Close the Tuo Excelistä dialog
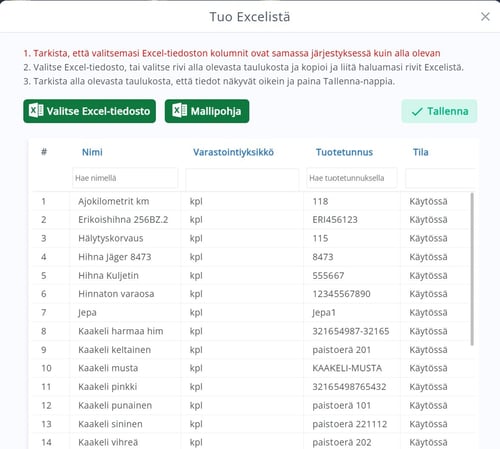The image size is (500, 449). [485, 16]
